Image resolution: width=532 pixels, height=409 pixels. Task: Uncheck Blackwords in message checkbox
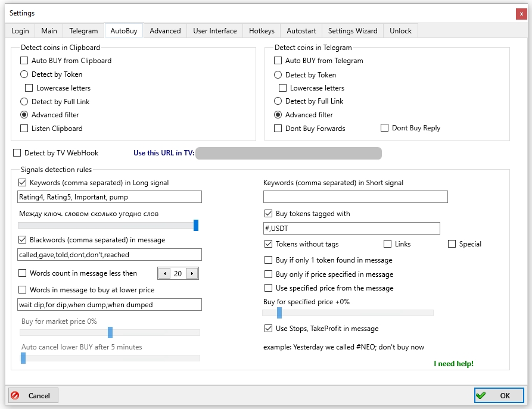pos(23,240)
